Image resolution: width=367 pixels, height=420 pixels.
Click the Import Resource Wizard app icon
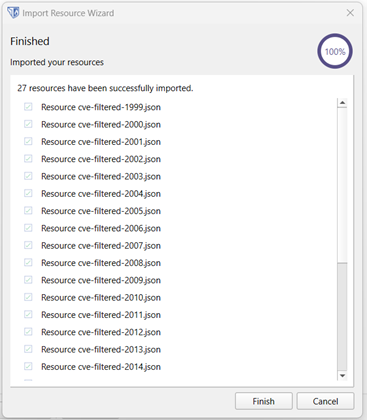(x=13, y=13)
